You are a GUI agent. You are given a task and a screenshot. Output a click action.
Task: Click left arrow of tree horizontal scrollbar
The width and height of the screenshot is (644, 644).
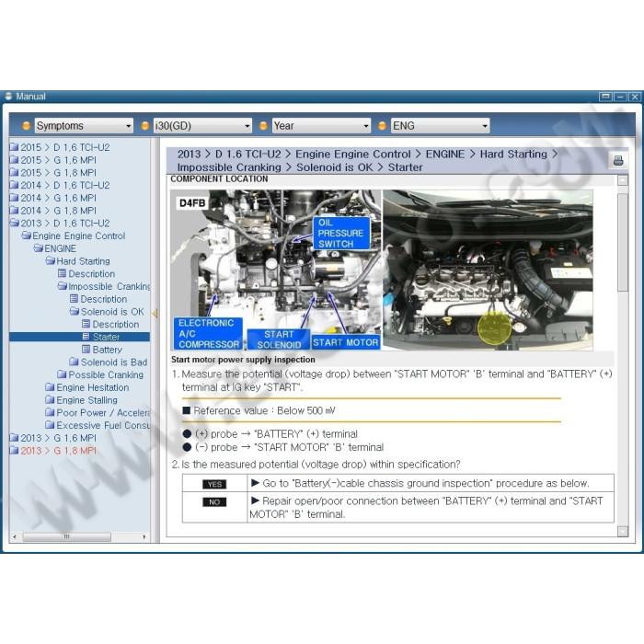[x=15, y=536]
